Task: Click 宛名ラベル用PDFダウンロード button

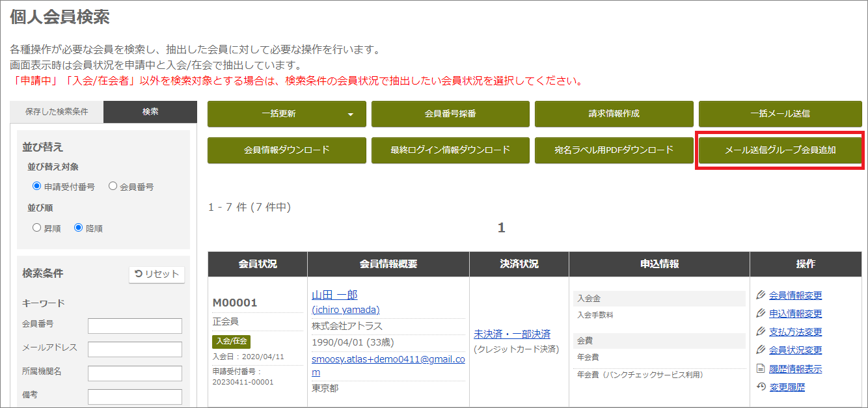Action: coord(614,150)
